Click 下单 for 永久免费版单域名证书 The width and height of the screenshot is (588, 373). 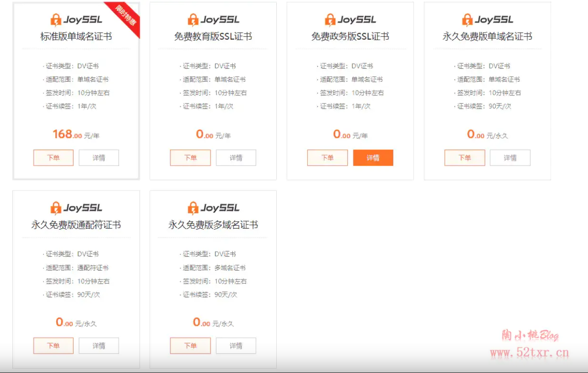pos(464,158)
